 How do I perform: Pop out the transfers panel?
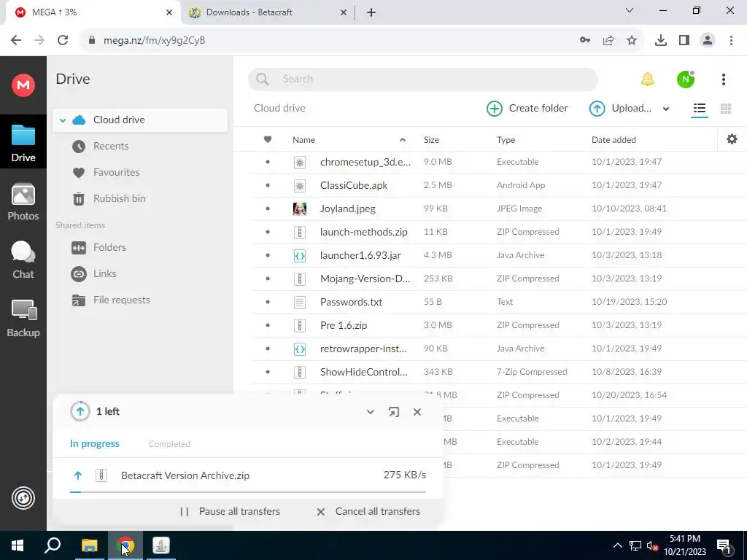393,412
